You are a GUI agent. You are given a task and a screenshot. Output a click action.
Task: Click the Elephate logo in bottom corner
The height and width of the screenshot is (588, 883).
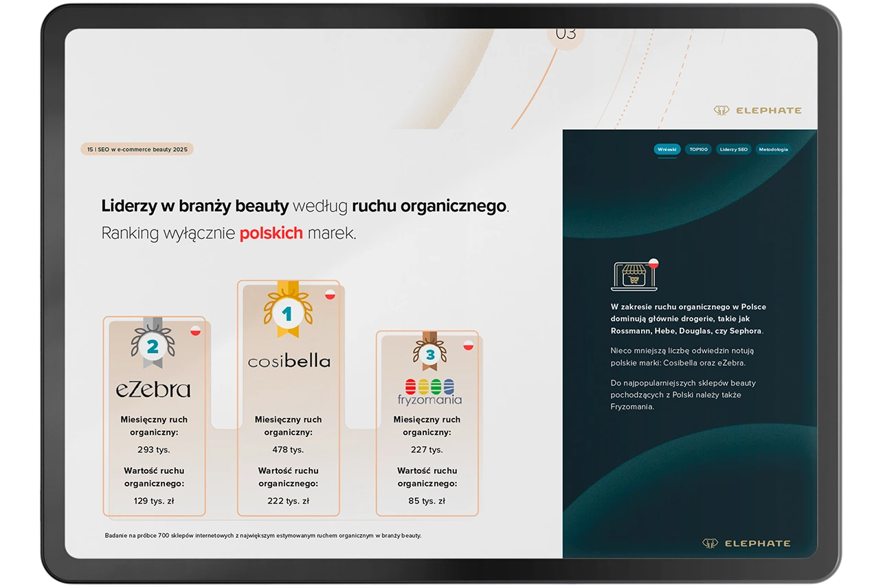pos(746,543)
